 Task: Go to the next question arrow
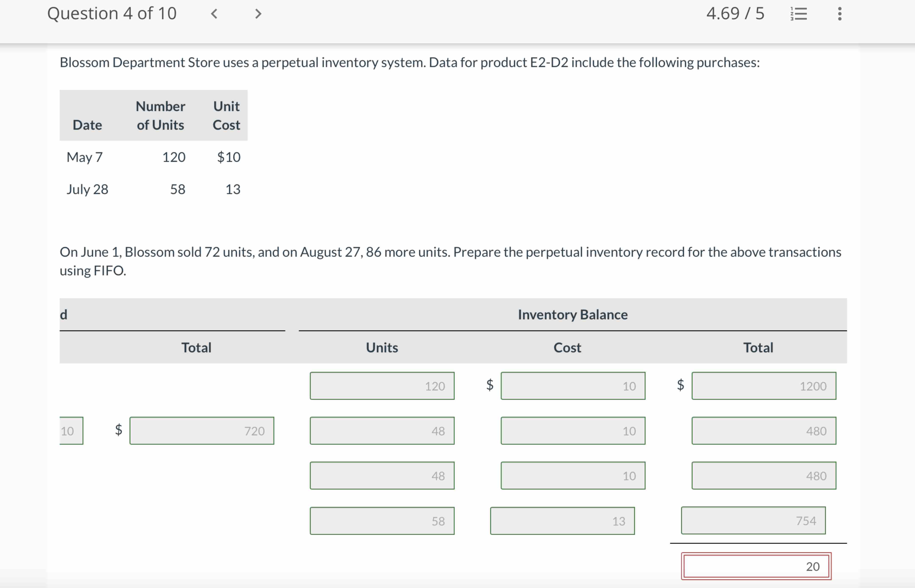[258, 14]
